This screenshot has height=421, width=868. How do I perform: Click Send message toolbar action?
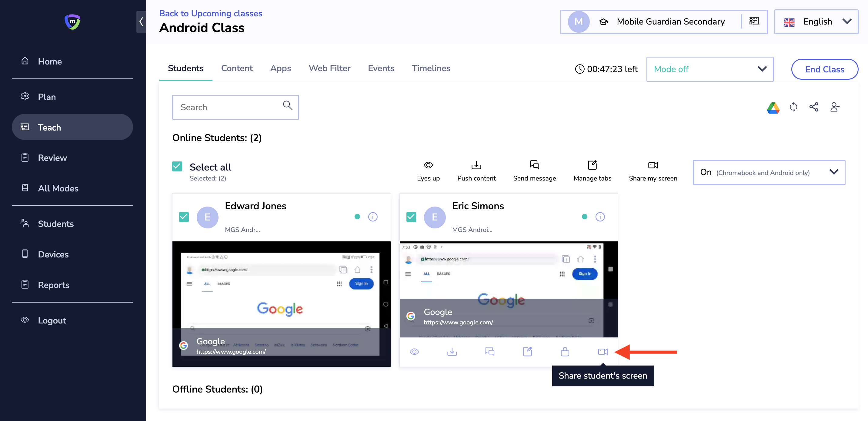tap(534, 171)
